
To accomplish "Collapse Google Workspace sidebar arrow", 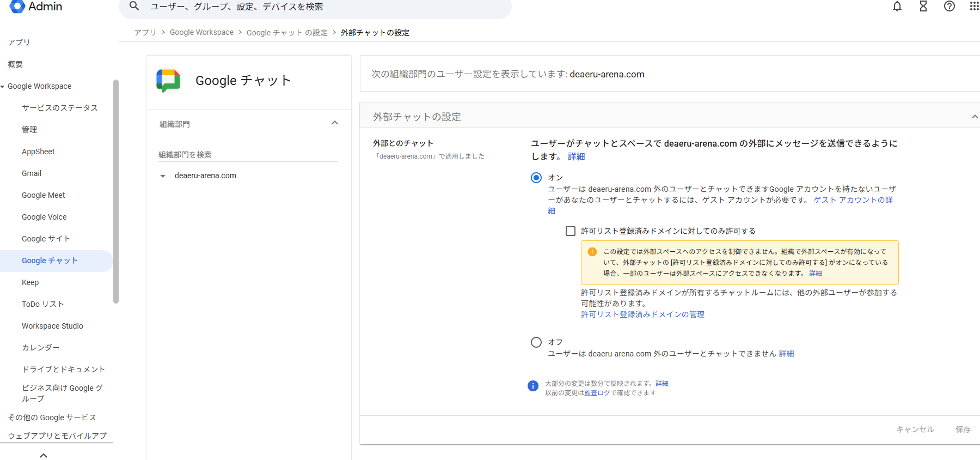I will click(3, 87).
